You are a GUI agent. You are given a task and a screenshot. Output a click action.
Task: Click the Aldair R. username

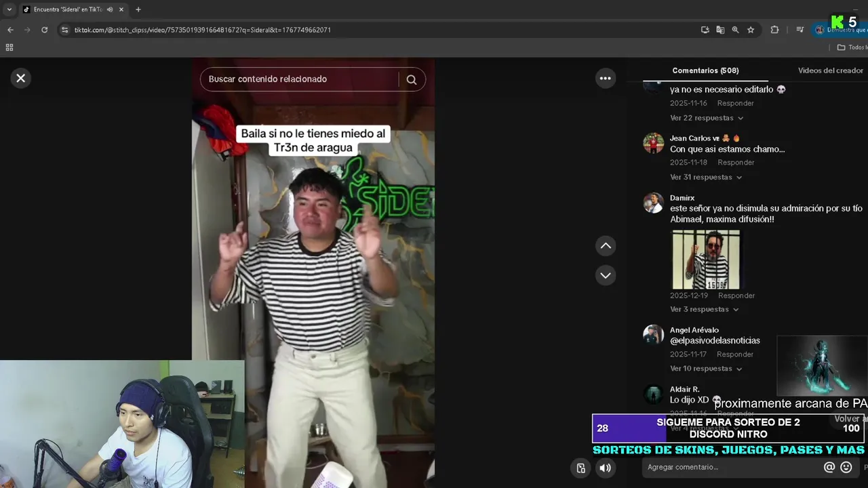pos(684,389)
